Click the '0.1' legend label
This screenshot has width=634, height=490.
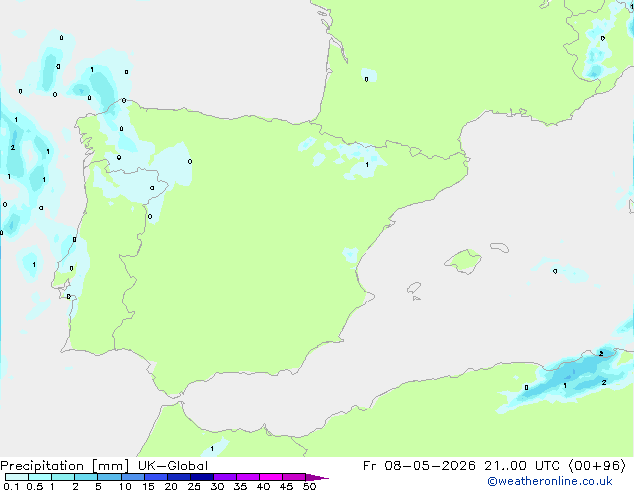[11, 486]
